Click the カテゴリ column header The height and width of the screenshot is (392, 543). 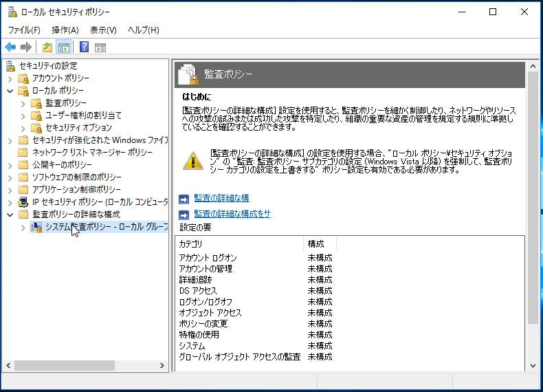[x=240, y=244]
